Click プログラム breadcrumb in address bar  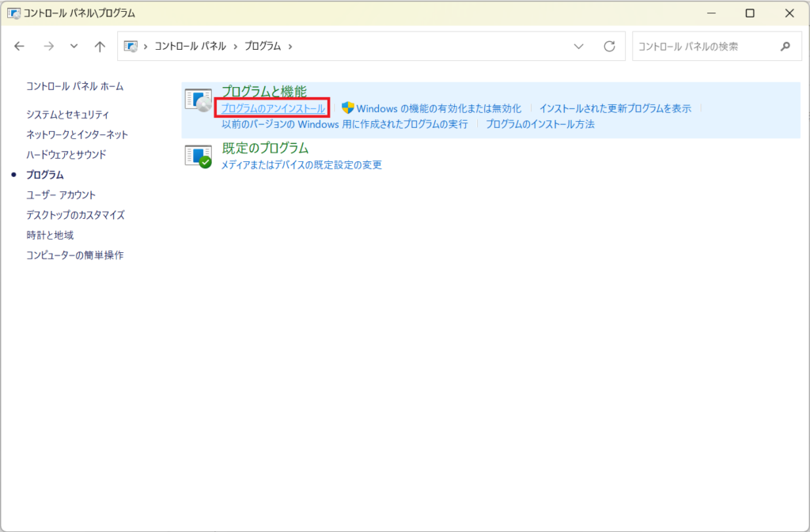pos(263,47)
